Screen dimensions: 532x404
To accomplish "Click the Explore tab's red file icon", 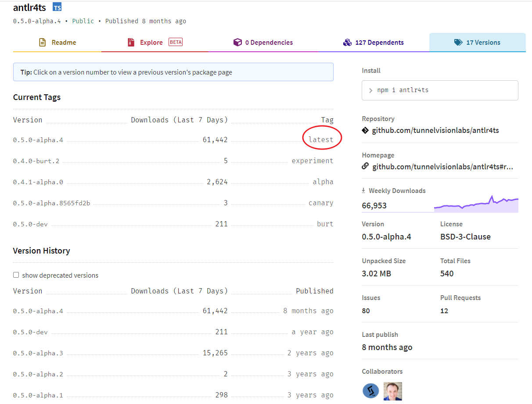I will click(x=131, y=43).
